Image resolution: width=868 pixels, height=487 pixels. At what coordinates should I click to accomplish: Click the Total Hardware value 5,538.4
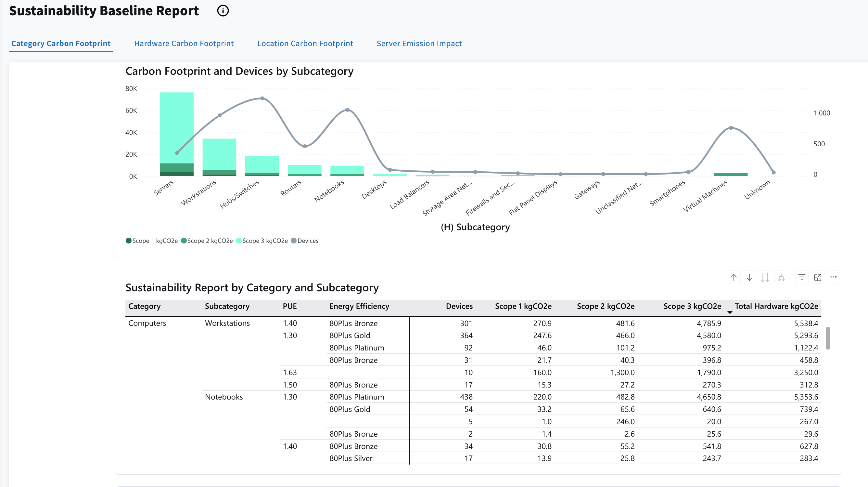point(806,323)
